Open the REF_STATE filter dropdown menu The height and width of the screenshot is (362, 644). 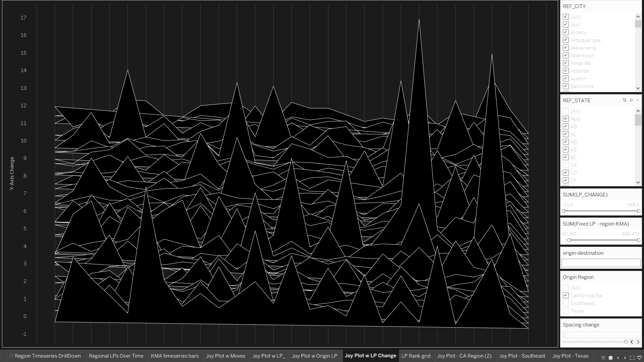click(638, 100)
